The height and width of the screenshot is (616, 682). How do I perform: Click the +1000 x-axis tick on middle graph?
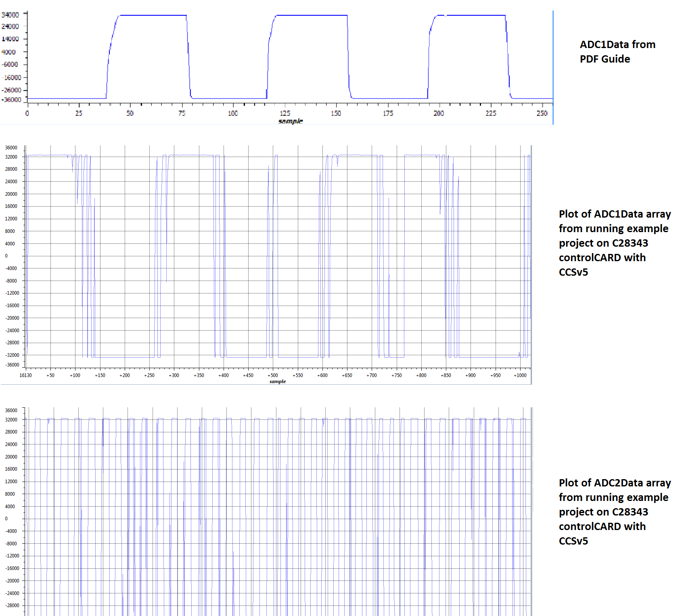(x=520, y=375)
